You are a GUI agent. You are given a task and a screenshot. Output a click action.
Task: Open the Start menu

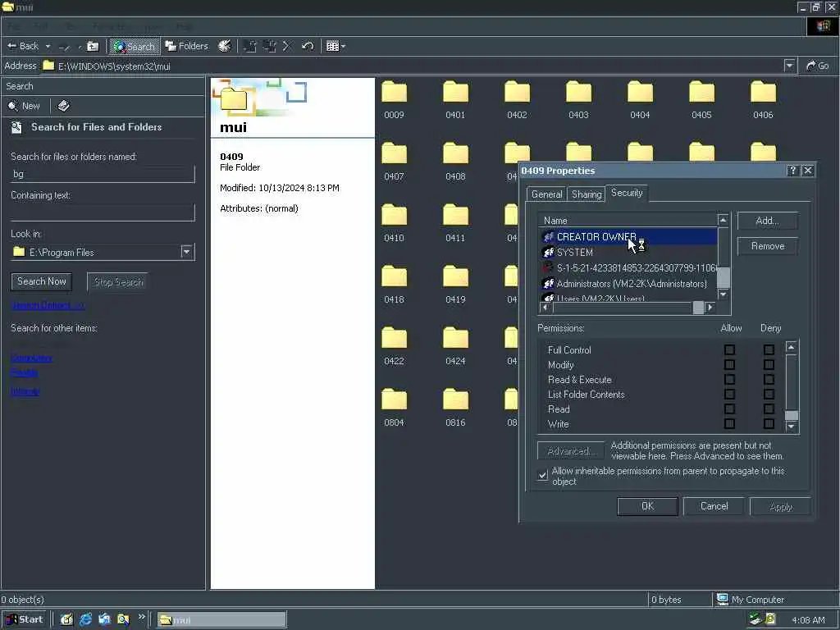click(24, 620)
